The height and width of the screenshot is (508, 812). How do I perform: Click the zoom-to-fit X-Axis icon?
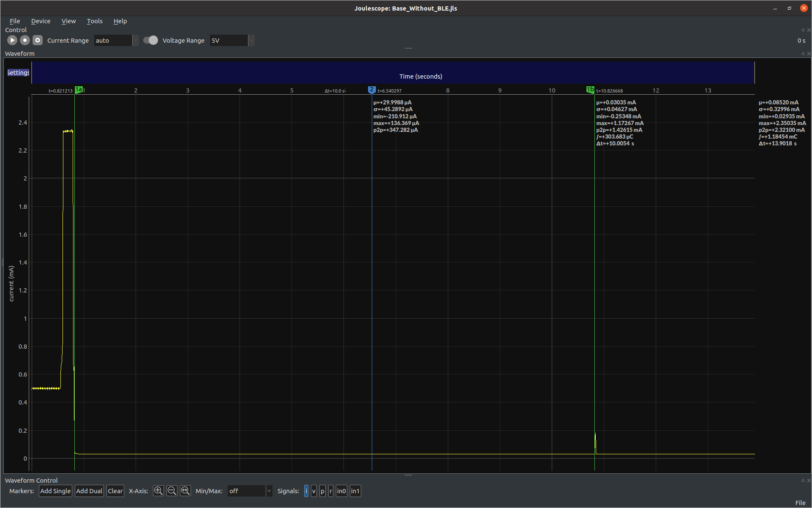[185, 491]
